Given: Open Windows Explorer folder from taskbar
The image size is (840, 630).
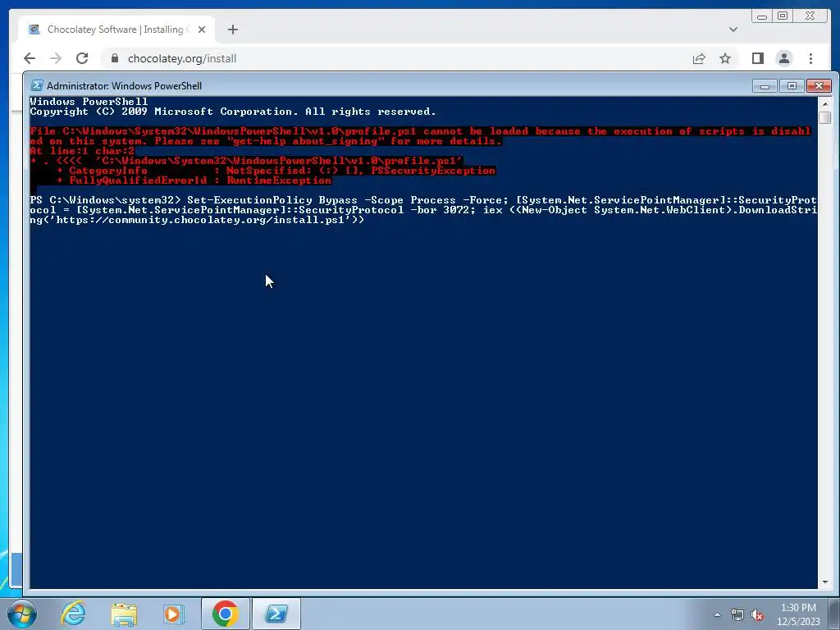Looking at the screenshot, I should pyautogui.click(x=124, y=614).
